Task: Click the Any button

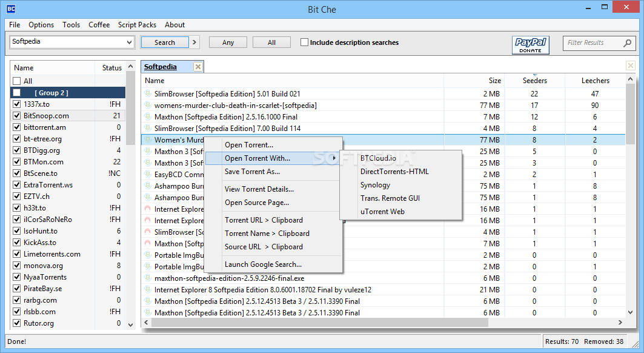Action: point(228,42)
